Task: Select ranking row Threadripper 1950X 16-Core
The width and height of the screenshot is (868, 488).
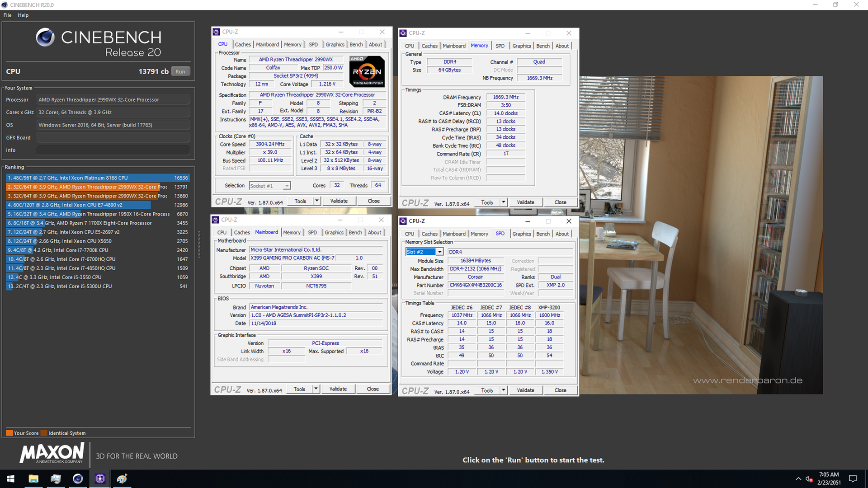Action: (98, 214)
